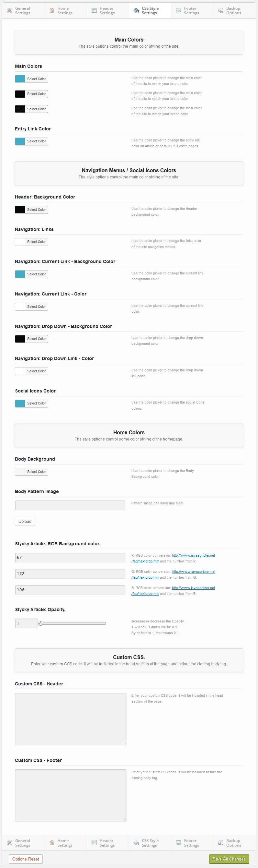
Task: Open the hextorgb conversion link for R
Action: point(194,555)
